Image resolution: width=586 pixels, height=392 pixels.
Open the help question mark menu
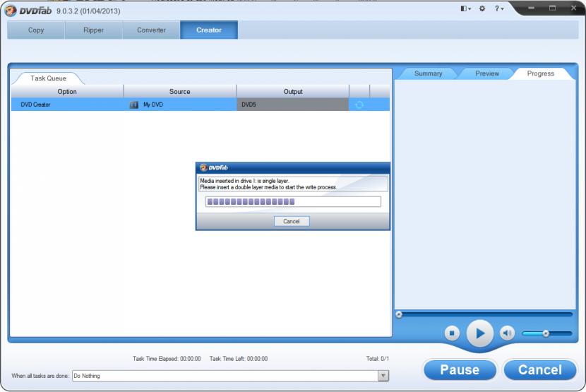(x=499, y=8)
